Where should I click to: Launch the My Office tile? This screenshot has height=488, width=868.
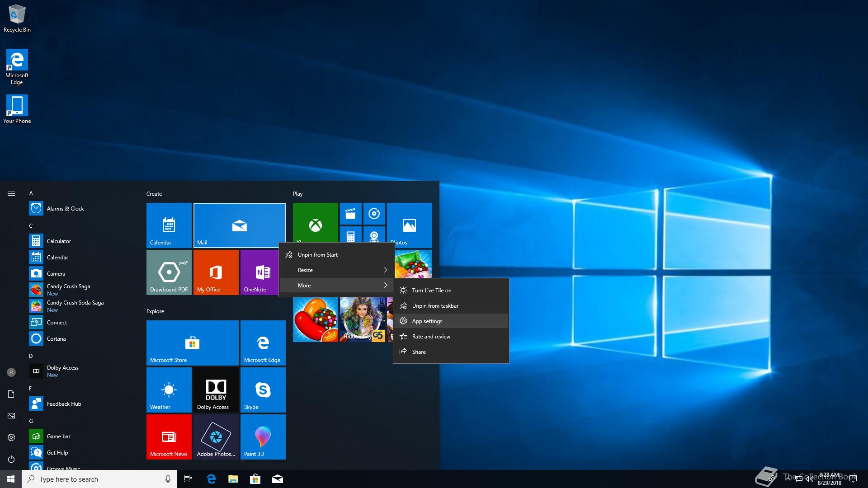(216, 272)
